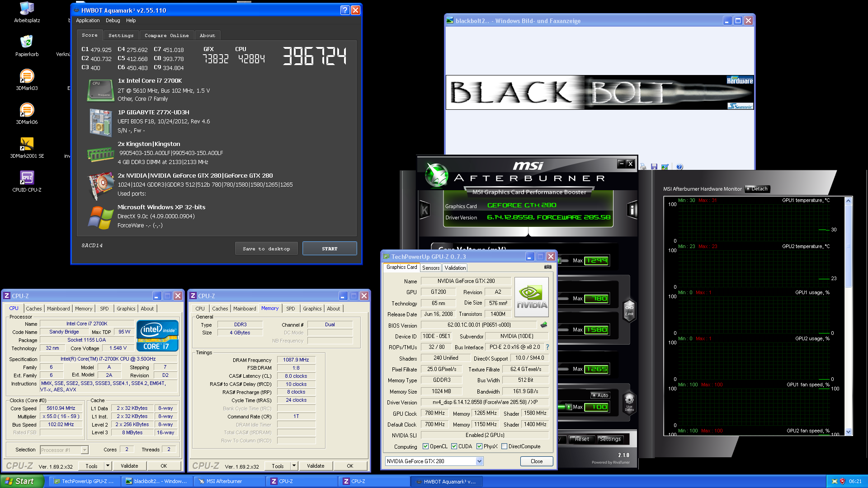This screenshot has height=488, width=868.
Task: Open the SPD tab in right CPU-Z window
Action: (291, 309)
